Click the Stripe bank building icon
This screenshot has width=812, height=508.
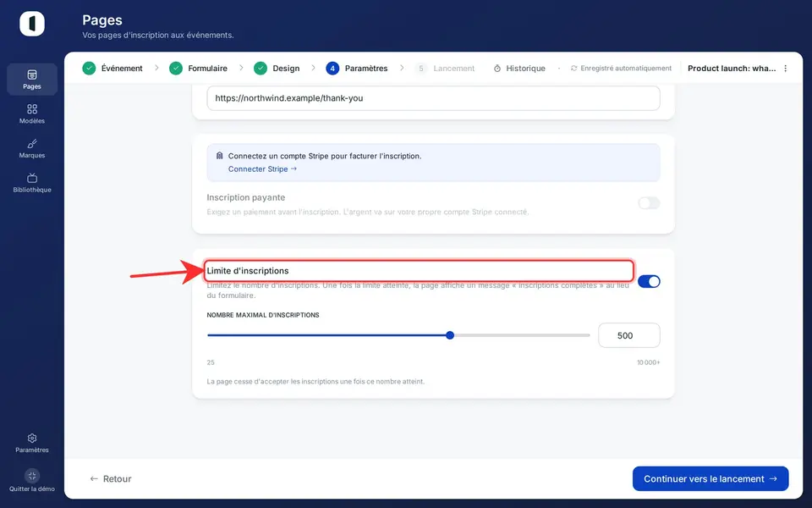click(220, 156)
